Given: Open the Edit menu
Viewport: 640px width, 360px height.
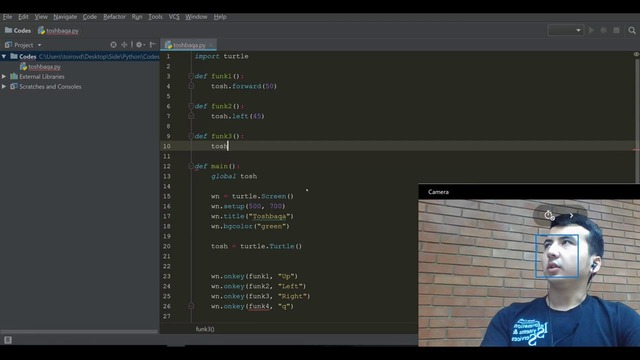Looking at the screenshot, I should point(23,17).
